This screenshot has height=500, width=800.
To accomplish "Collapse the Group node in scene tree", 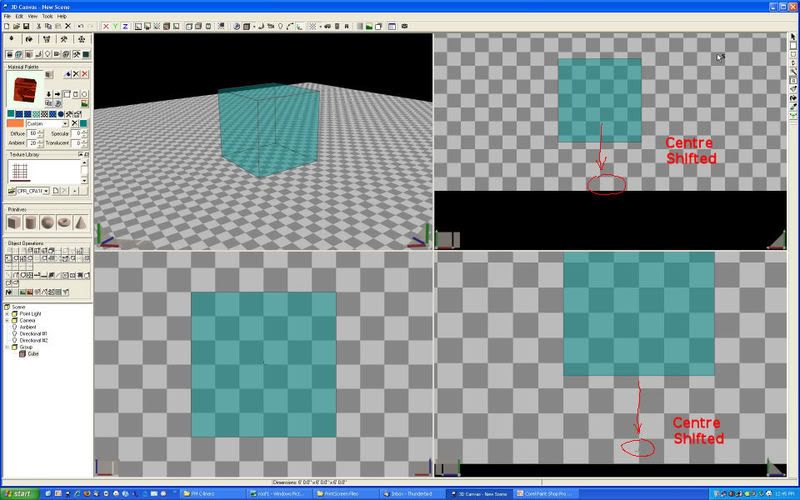I will (x=7, y=347).
